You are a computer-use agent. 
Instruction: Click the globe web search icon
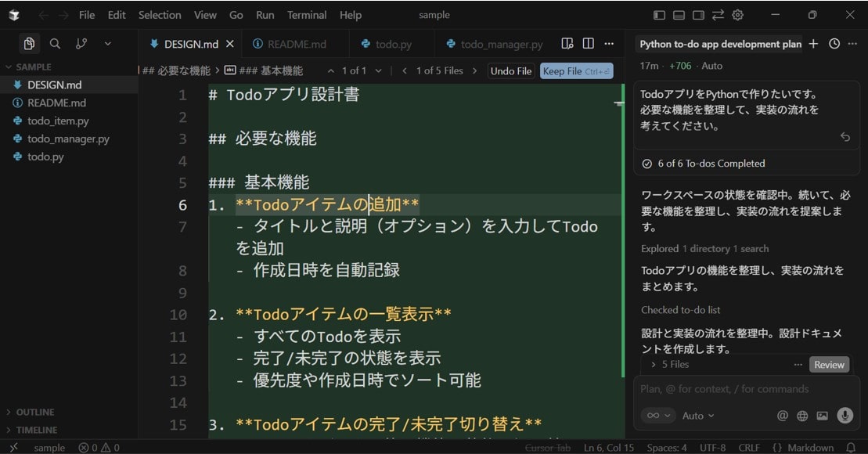point(802,416)
